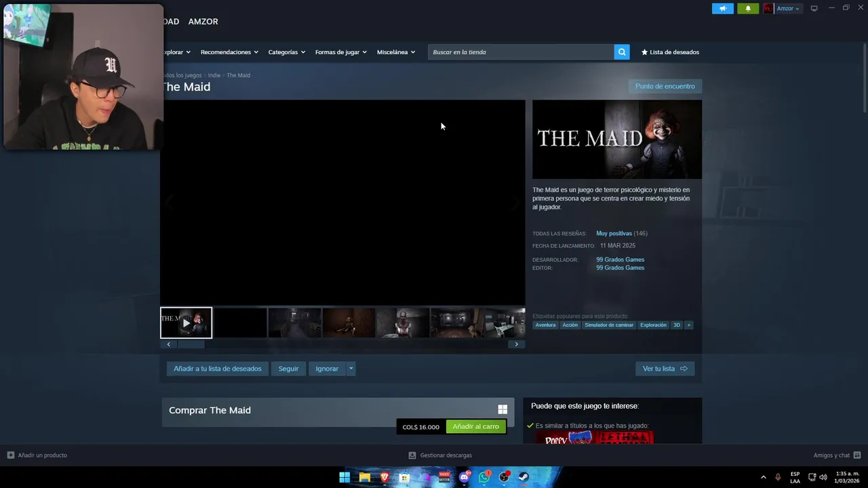The height and width of the screenshot is (488, 868).
Task: Click the media strip left arrow
Action: pos(168,344)
